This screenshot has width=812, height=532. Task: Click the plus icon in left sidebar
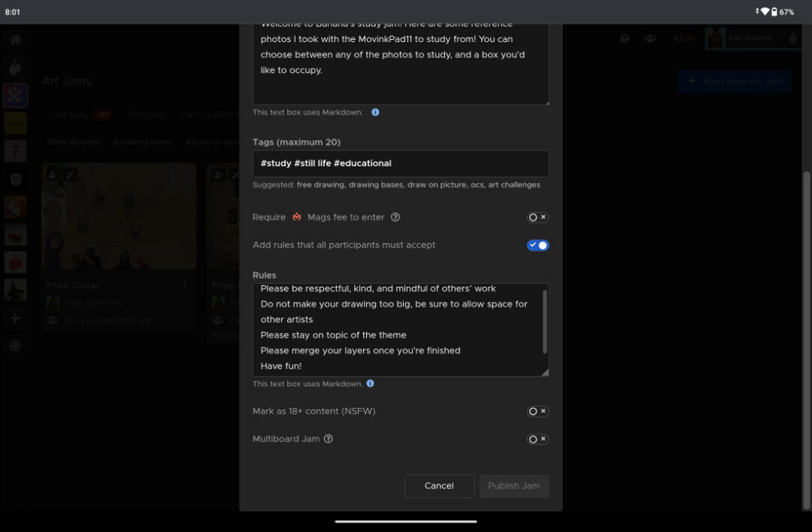[15, 318]
